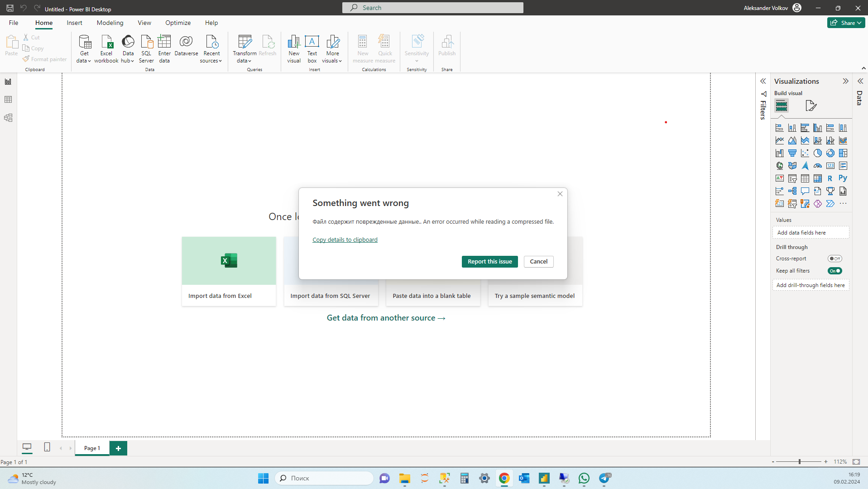Click the zoom slider handle

click(800, 462)
